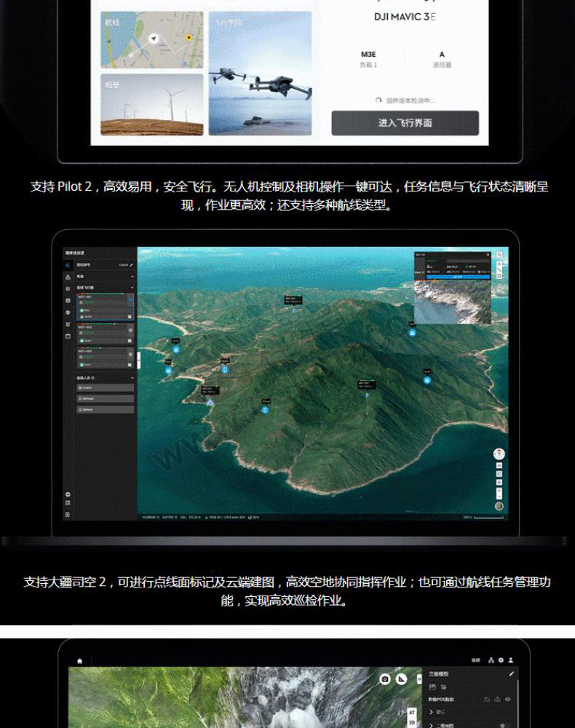
Task: Collapse the section with the upward chevron
Action: pyautogui.click(x=132, y=277)
